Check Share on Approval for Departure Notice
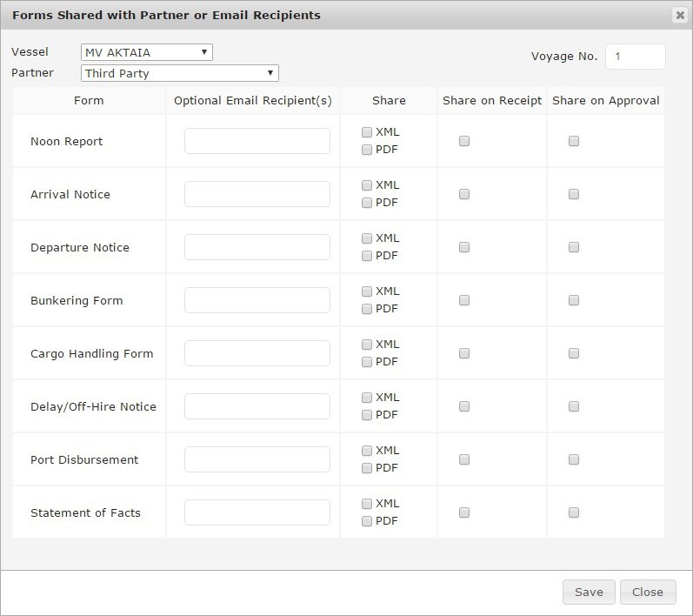The height and width of the screenshot is (616, 693). pos(574,247)
